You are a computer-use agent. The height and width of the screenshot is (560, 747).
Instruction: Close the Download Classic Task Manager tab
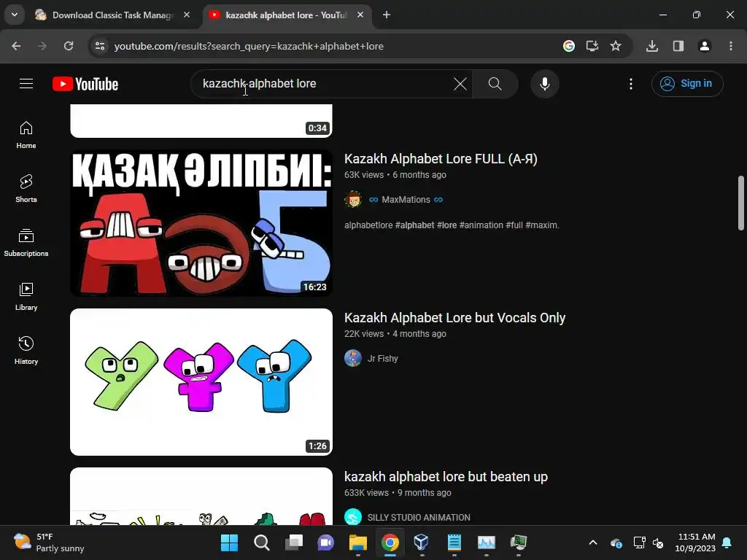coord(187,15)
